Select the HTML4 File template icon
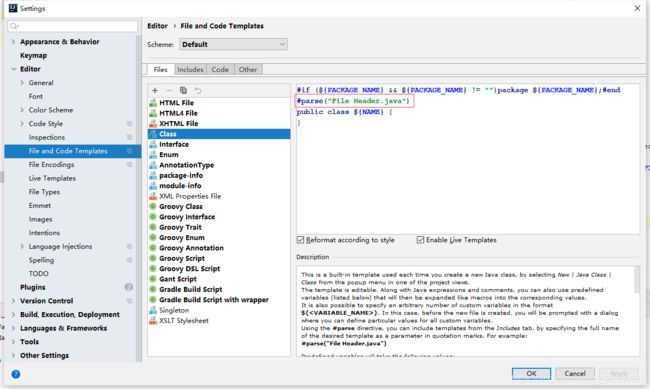Image resolution: width=650 pixels, height=389 pixels. 153,113
